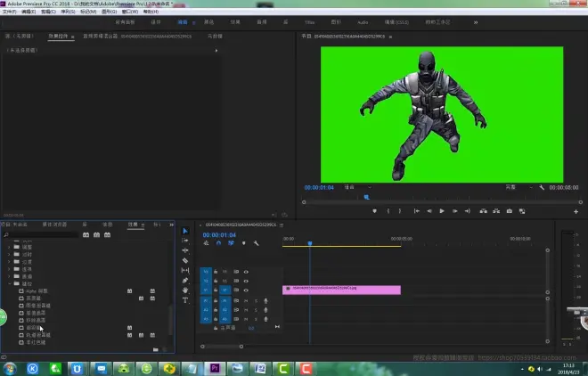Toggle sync lock for track V3

[236, 272]
